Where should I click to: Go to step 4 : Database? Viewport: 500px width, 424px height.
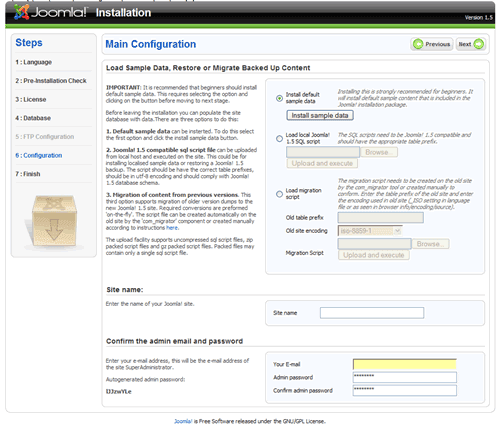click(33, 118)
